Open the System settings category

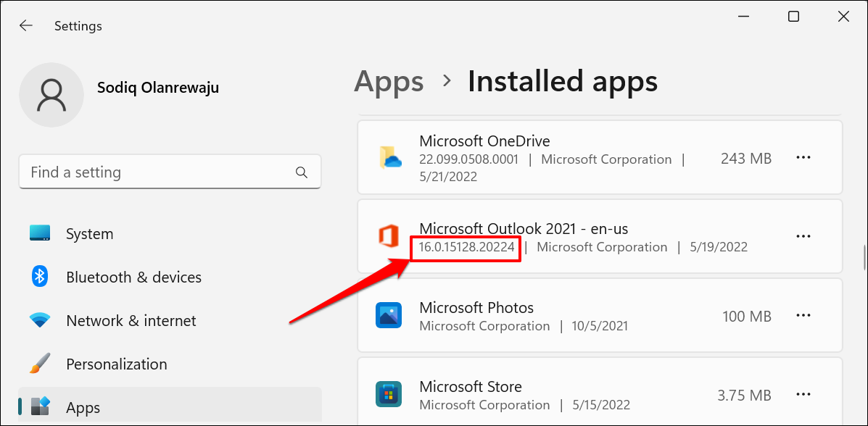point(89,234)
